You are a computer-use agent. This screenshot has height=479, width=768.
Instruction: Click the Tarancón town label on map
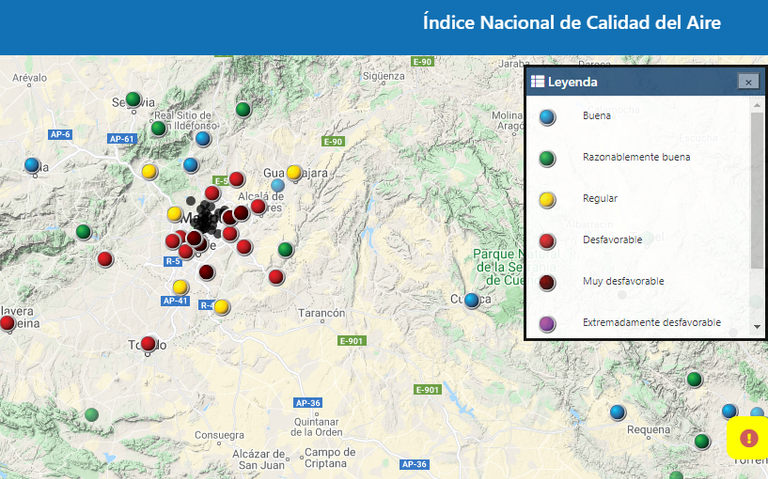(x=321, y=313)
